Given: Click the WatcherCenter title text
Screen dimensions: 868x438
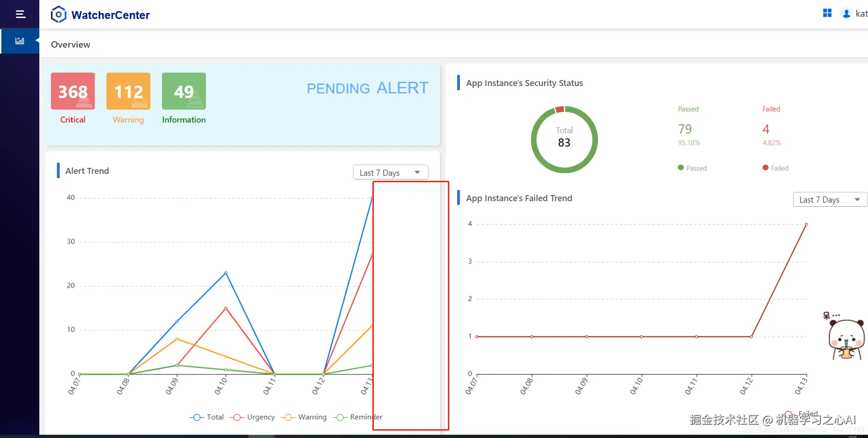Looking at the screenshot, I should tap(111, 15).
